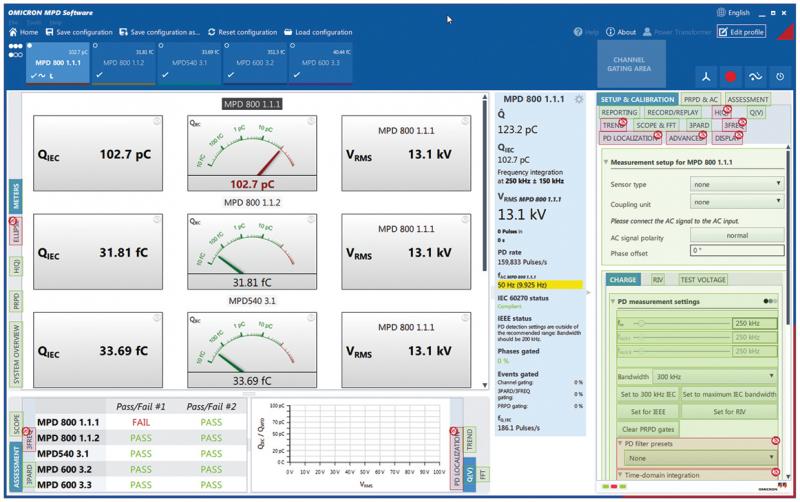
Task: Expand the Time-domain integration section
Action: click(620, 475)
